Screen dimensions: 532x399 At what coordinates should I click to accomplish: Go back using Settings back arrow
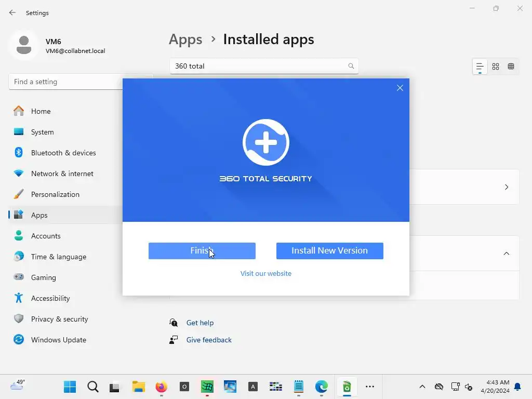coord(12,12)
